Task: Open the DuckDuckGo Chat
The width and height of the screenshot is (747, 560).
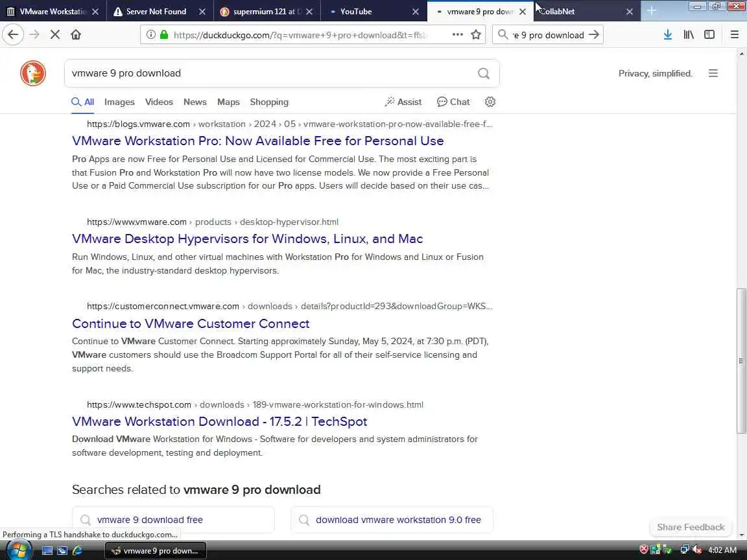Action: [453, 102]
